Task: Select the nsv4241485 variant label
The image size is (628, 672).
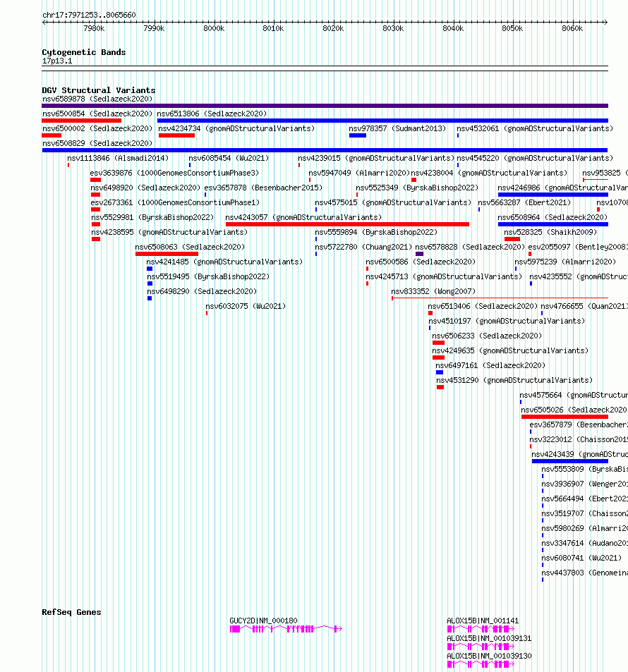Action: click(224, 262)
